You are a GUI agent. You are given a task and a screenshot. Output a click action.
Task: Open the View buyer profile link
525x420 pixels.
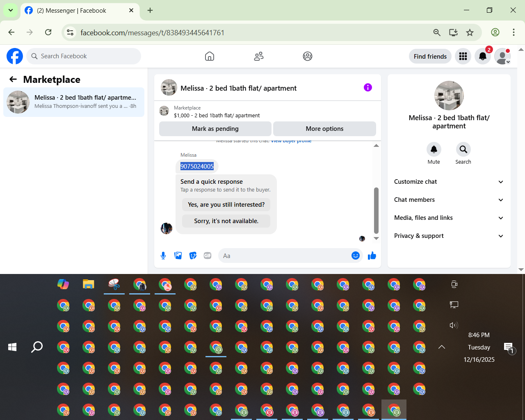(291, 141)
